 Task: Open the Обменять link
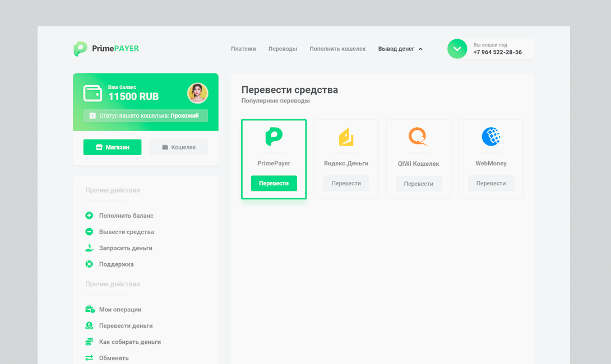[x=113, y=358]
